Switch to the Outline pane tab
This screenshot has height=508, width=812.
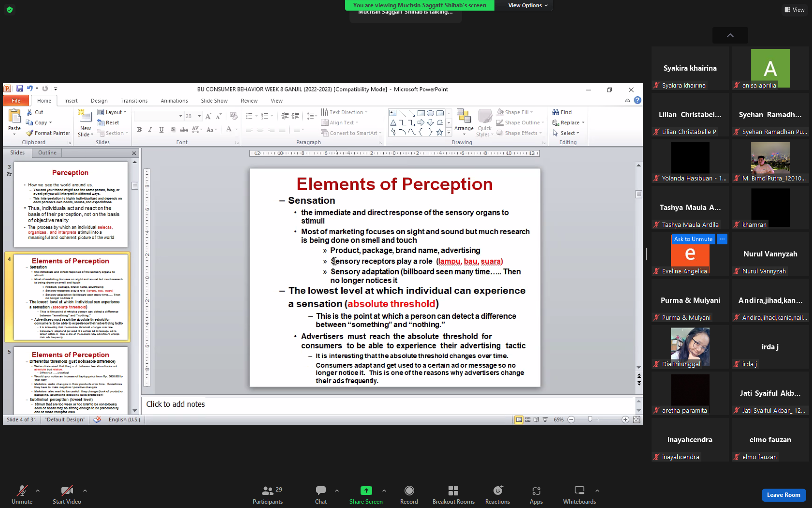(47, 153)
